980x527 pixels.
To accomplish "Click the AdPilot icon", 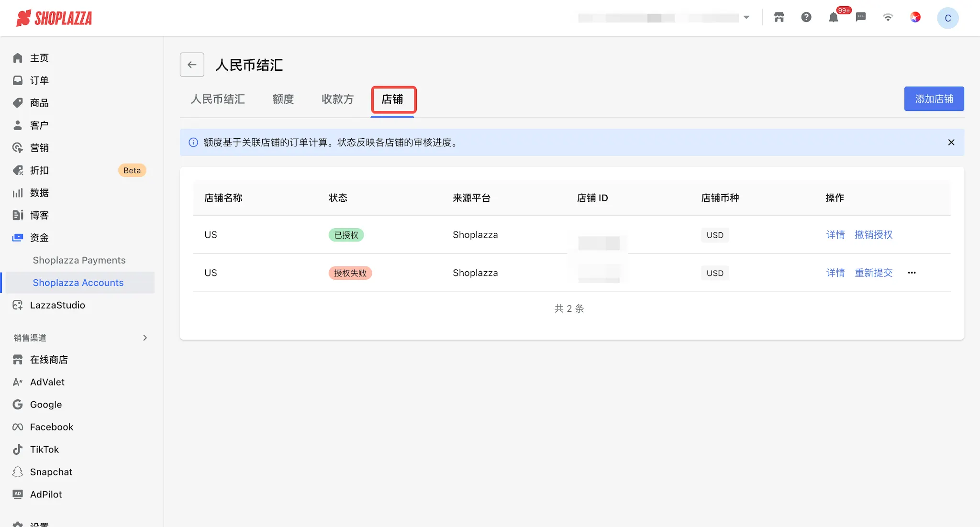I will [18, 494].
